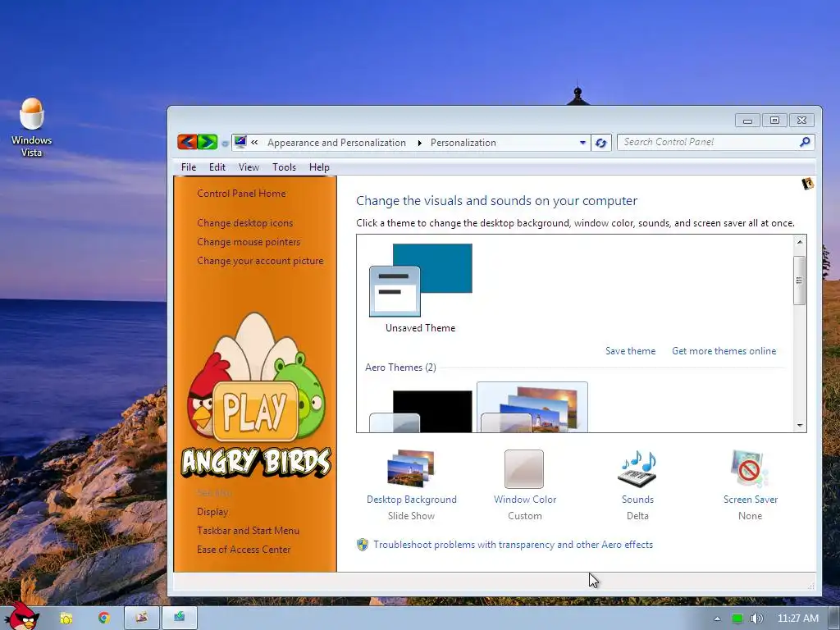Minimize the Personalization window
The image size is (840, 630).
tap(748, 121)
